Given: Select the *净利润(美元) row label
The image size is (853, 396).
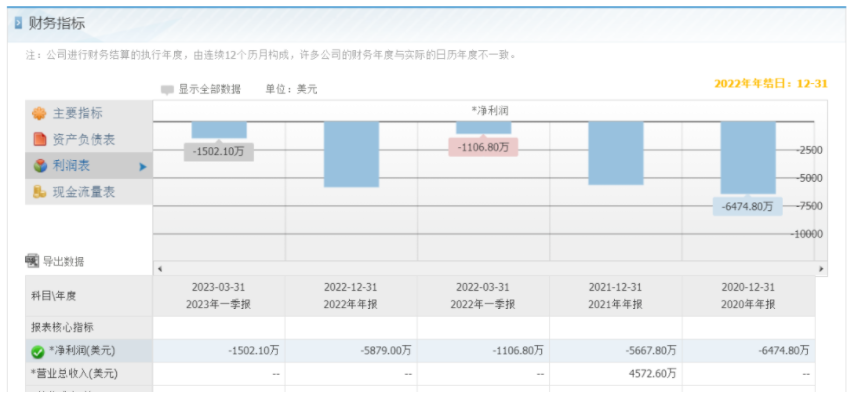Looking at the screenshot, I should coord(82,351).
